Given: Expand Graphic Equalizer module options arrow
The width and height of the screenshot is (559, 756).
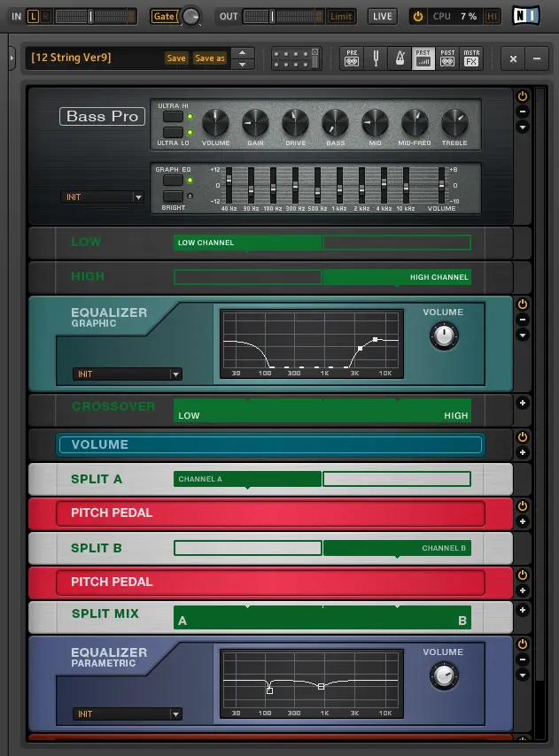Looking at the screenshot, I should [523, 336].
